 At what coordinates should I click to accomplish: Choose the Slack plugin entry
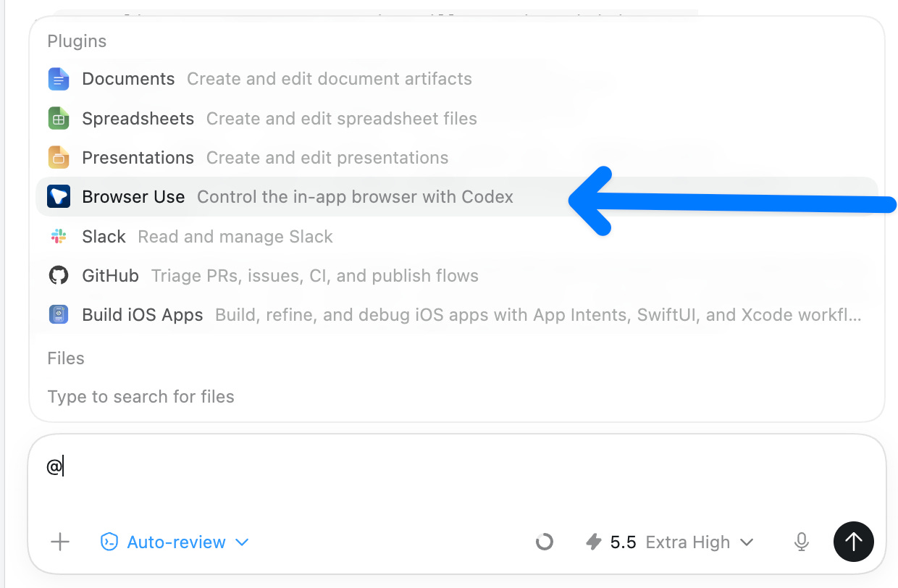(x=456, y=236)
